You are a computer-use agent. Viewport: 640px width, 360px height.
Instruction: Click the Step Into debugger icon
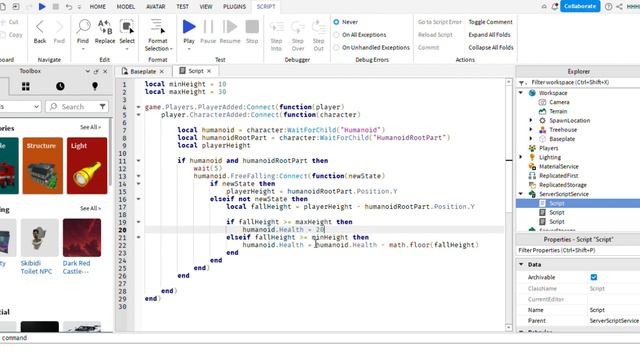tap(276, 27)
